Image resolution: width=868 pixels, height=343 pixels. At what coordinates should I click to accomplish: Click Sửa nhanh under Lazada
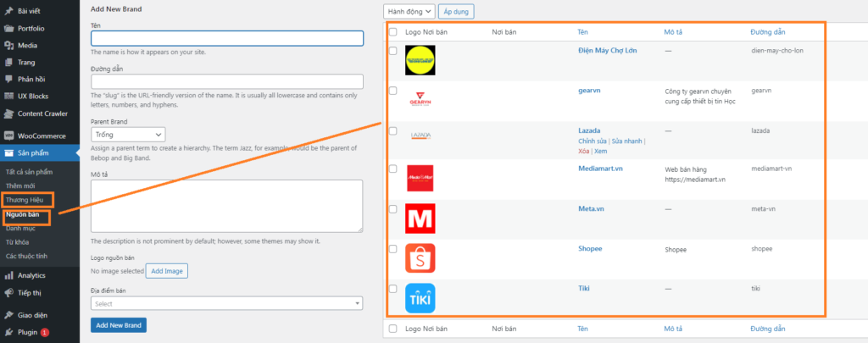(x=626, y=141)
